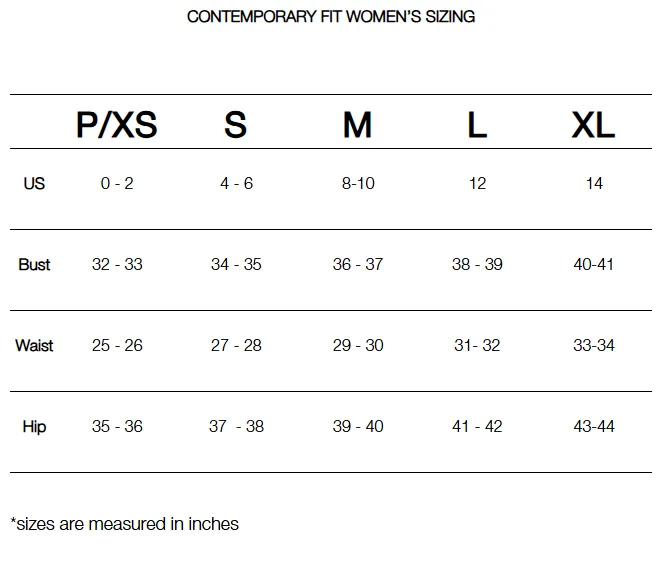Viewport: 666px width, 578px height.
Task: Click the waist 29 - 30 value
Action: point(358,345)
